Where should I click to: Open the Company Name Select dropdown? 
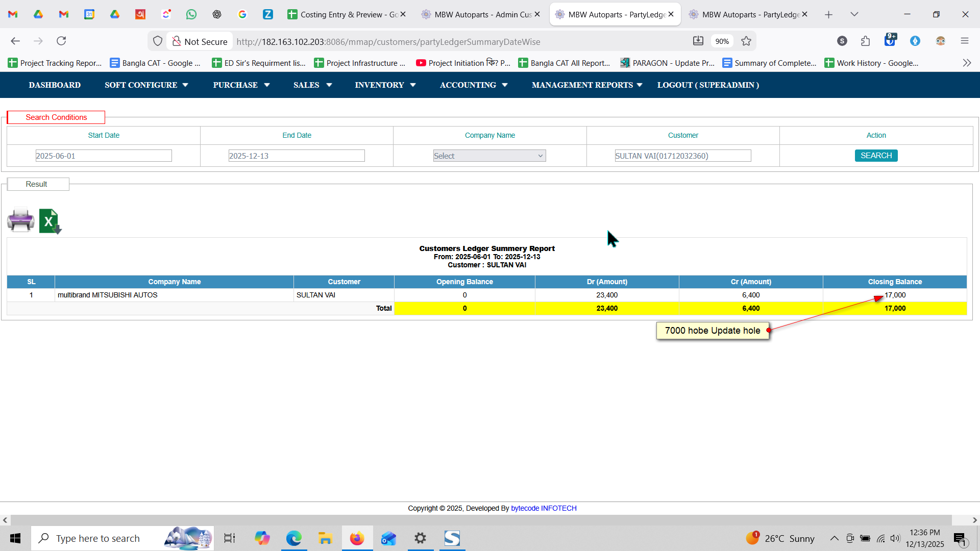pos(489,156)
